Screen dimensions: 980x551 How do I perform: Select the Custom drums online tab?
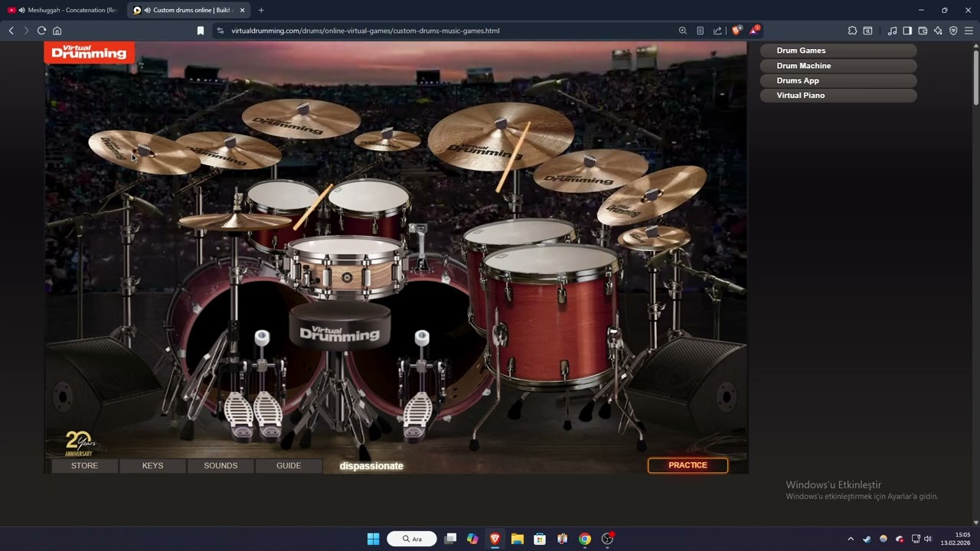pyautogui.click(x=189, y=10)
